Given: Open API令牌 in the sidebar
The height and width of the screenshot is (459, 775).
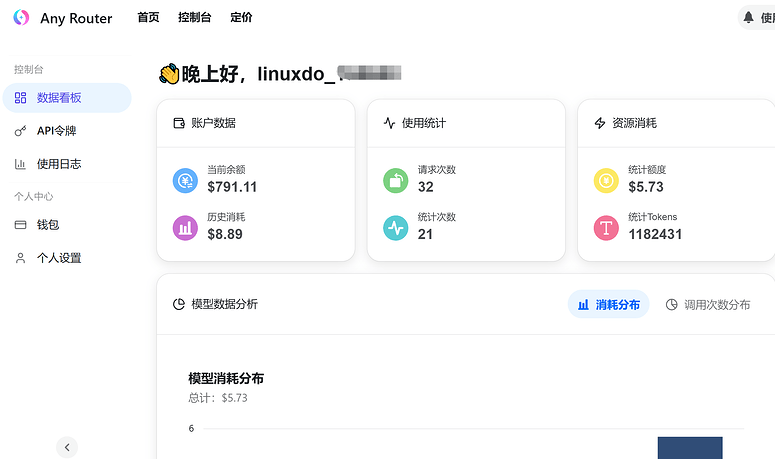Looking at the screenshot, I should click(67, 131).
